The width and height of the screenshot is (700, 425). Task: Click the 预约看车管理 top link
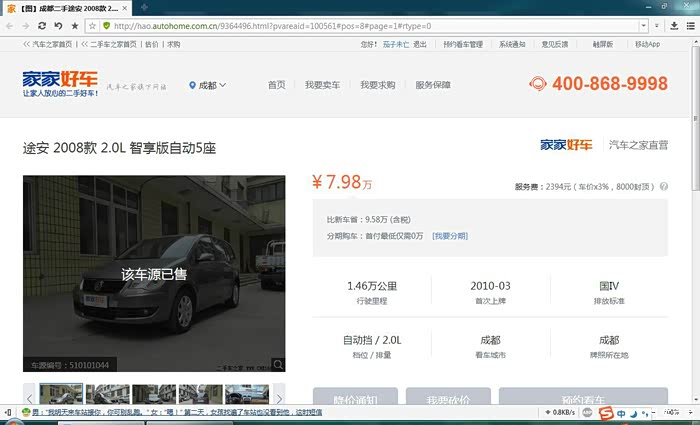pyautogui.click(x=463, y=44)
